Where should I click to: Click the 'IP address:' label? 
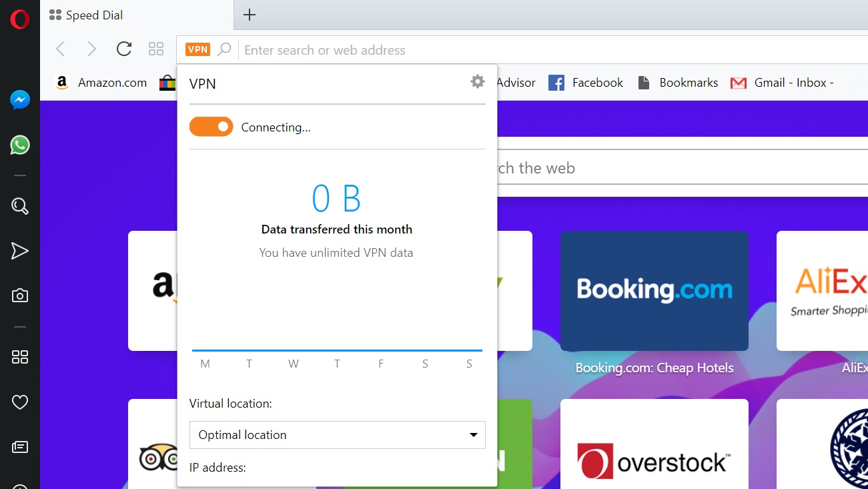click(x=218, y=468)
